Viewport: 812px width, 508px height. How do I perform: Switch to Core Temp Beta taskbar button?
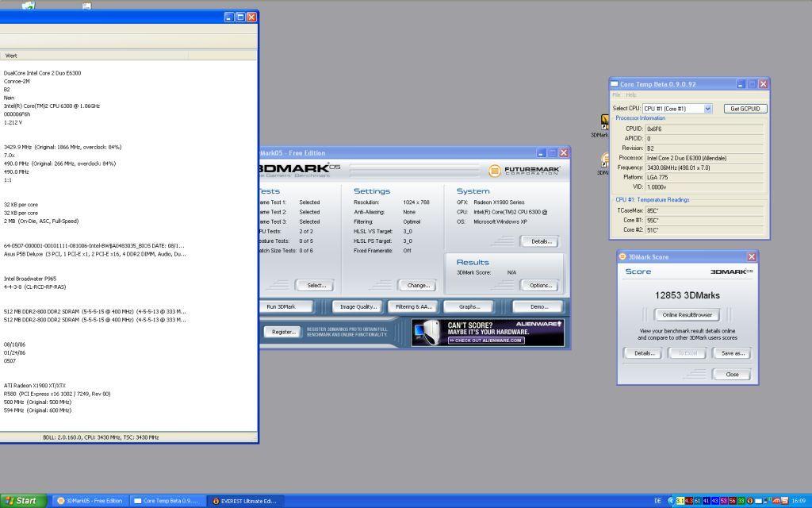coord(167,501)
